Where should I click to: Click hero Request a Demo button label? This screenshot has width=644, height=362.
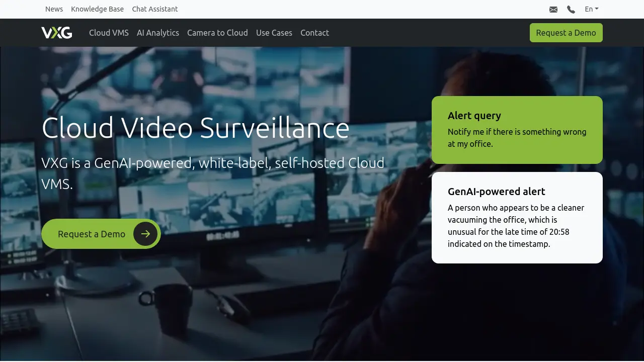pyautogui.click(x=92, y=234)
